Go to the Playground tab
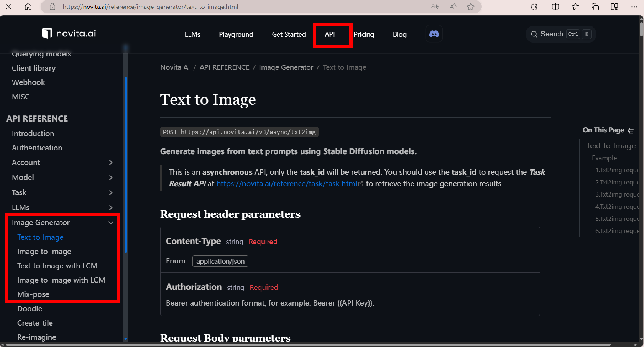Viewport: 644px width, 347px height. click(236, 34)
